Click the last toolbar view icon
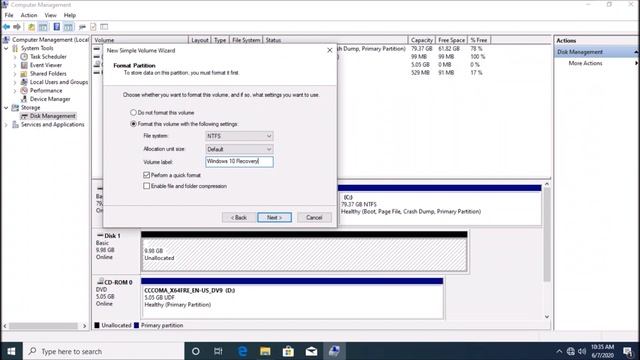The height and width of the screenshot is (360, 640). click(x=104, y=27)
